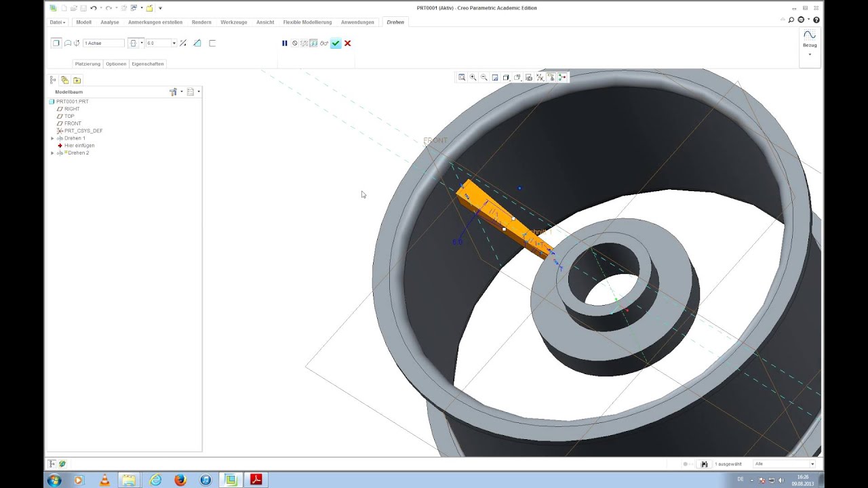This screenshot has width=868, height=488.
Task: Switch to Flexible Modellierung ribbon tab
Action: [x=307, y=22]
